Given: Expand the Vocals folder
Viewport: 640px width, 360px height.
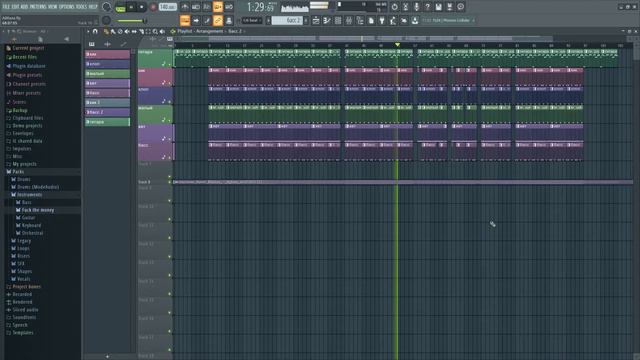Looking at the screenshot, I should pos(23,279).
